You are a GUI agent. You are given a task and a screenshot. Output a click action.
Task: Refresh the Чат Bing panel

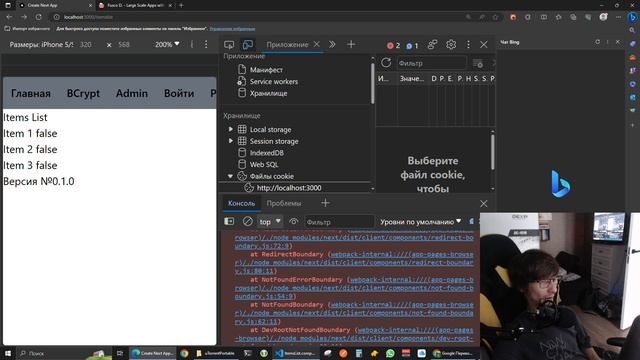point(598,42)
